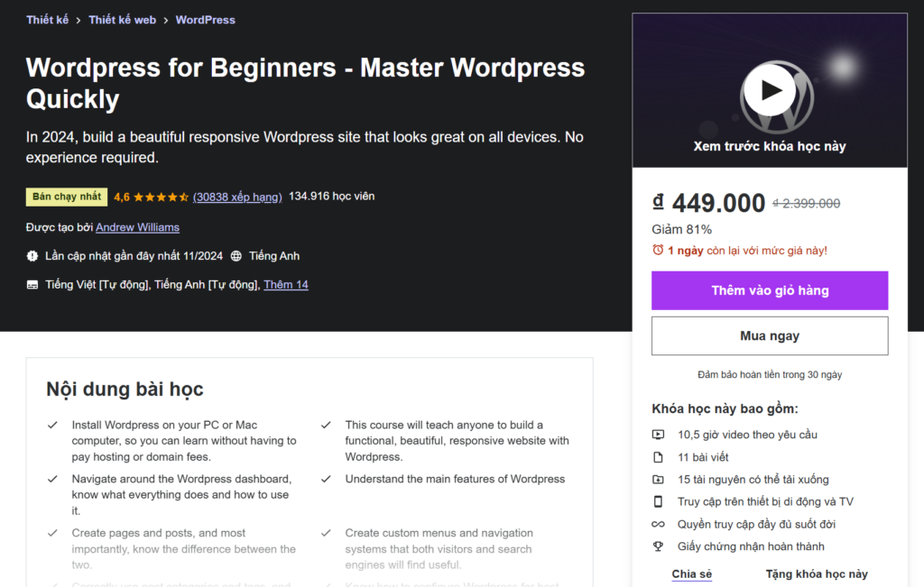Play the course preview video
Viewport: 924px width, 587px height.
(772, 90)
